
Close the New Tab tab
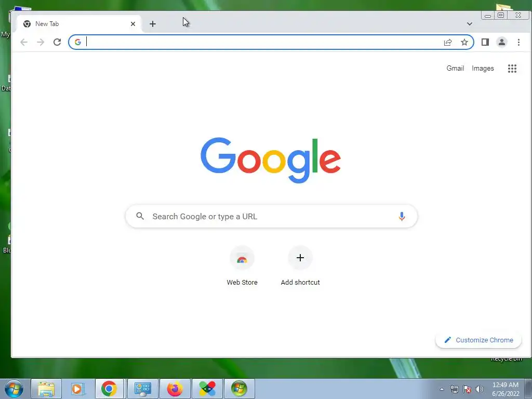click(x=133, y=24)
